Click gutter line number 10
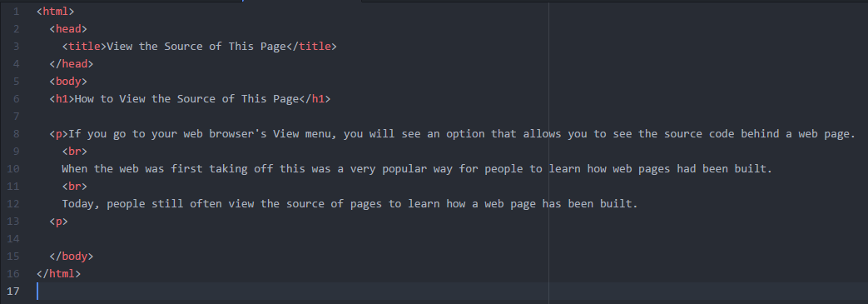Screen dimensions: 868x304 tap(14, 169)
